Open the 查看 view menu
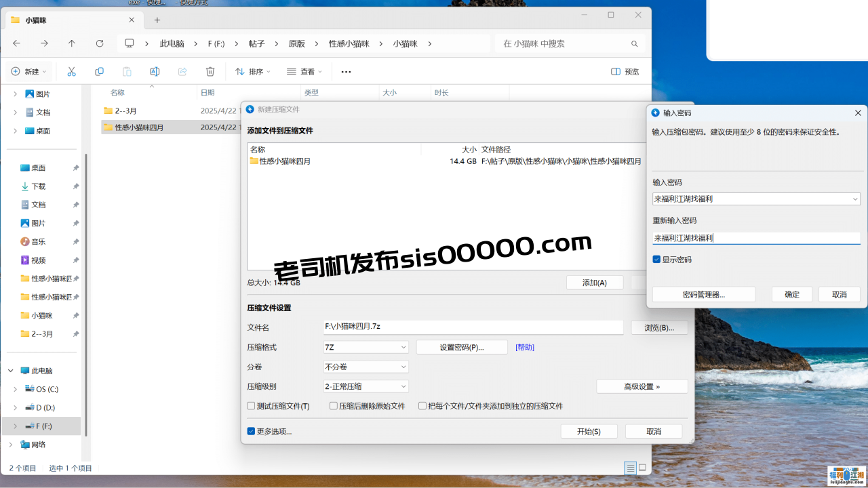The image size is (868, 488). pos(304,72)
